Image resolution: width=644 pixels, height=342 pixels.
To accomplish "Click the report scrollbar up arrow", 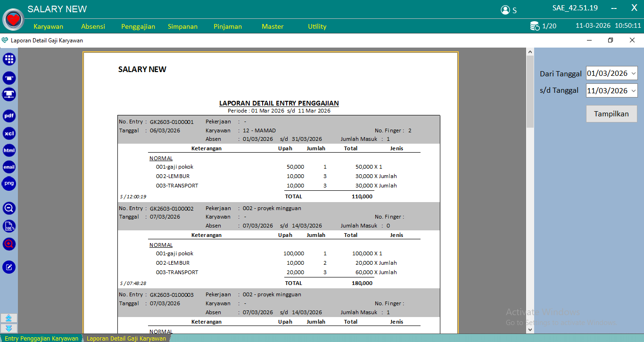I will pyautogui.click(x=530, y=52).
